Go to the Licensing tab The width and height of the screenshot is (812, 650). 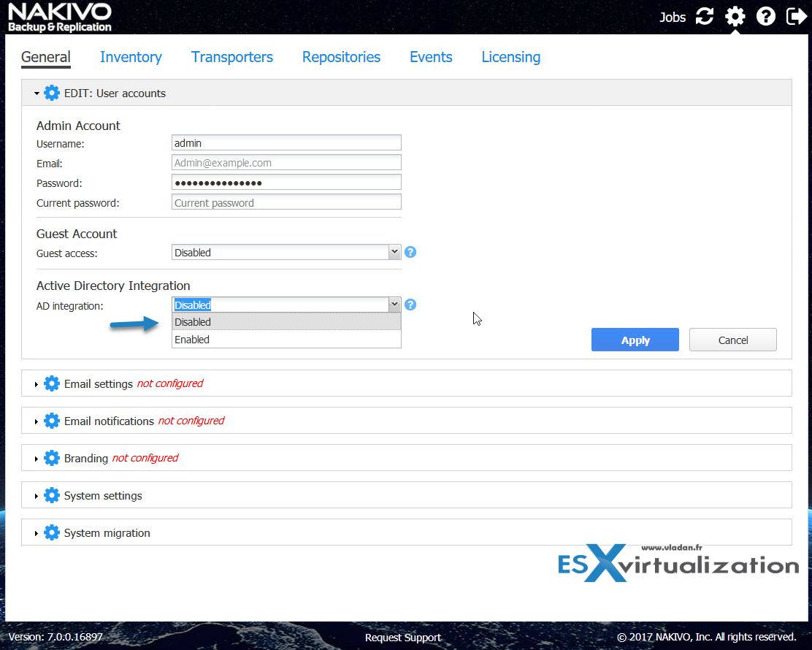510,57
